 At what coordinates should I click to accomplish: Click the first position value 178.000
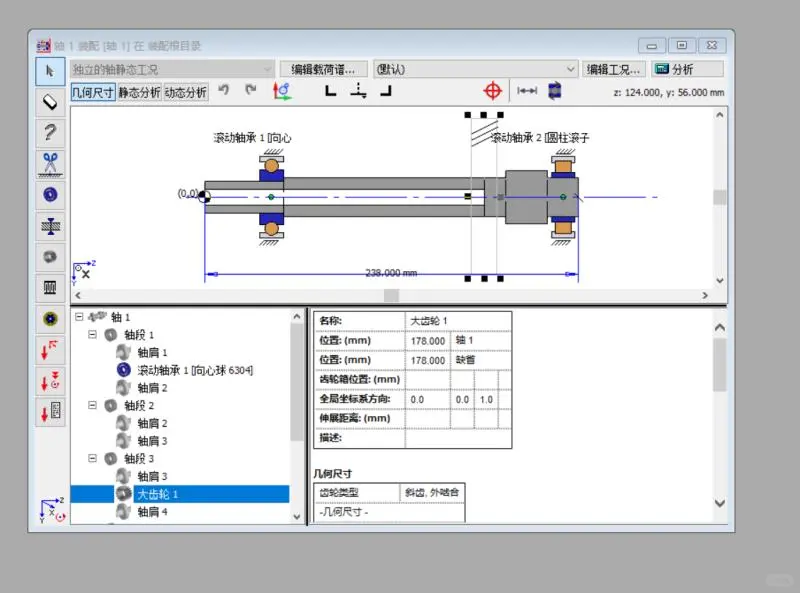point(428,341)
